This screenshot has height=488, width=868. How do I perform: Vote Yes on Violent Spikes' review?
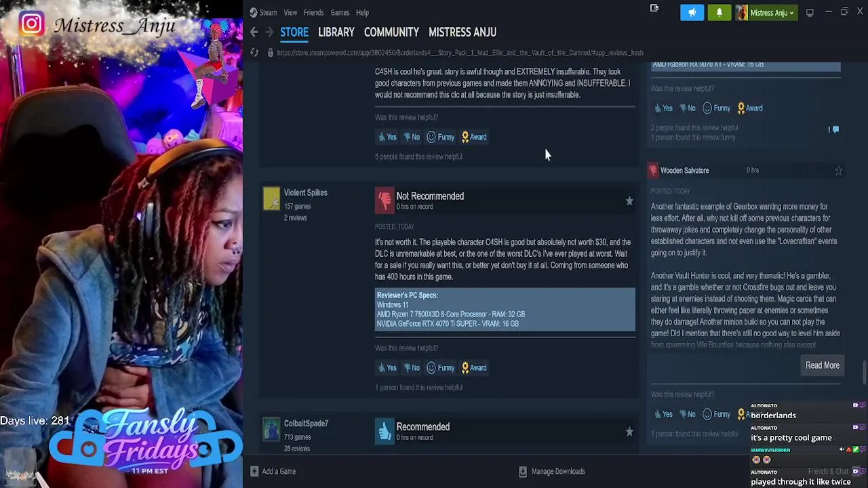pos(387,367)
